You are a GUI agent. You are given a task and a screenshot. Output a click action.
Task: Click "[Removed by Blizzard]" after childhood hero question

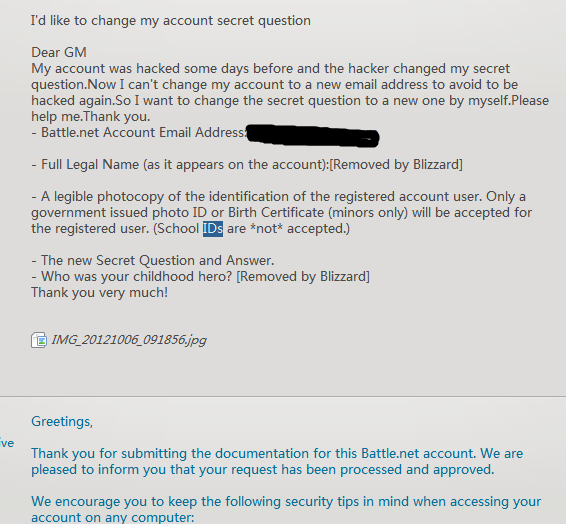coord(303,277)
